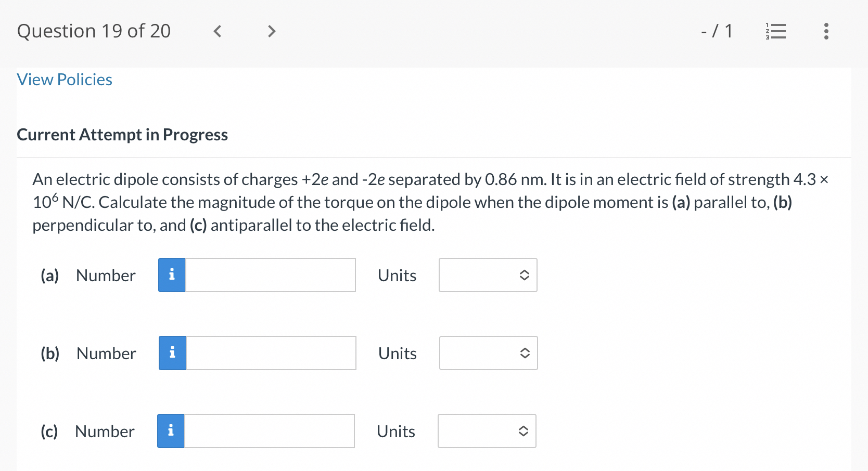Click the "Question 19 of 20" heading

[x=94, y=31]
